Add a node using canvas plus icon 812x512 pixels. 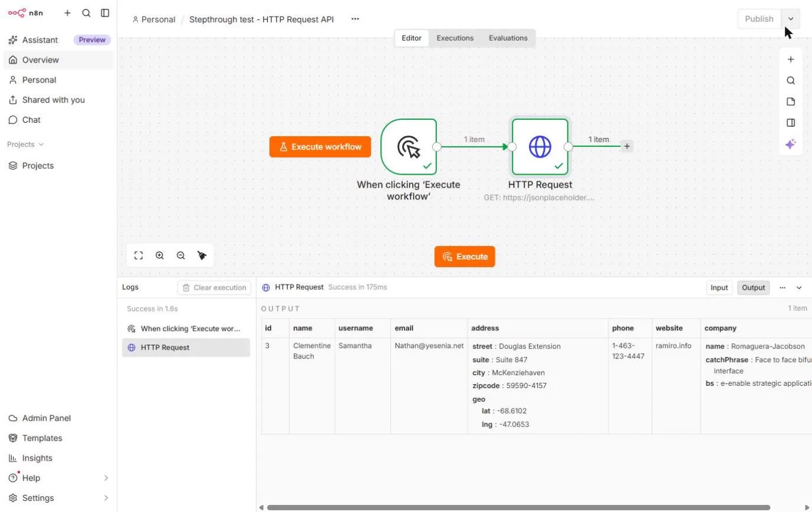(x=791, y=60)
